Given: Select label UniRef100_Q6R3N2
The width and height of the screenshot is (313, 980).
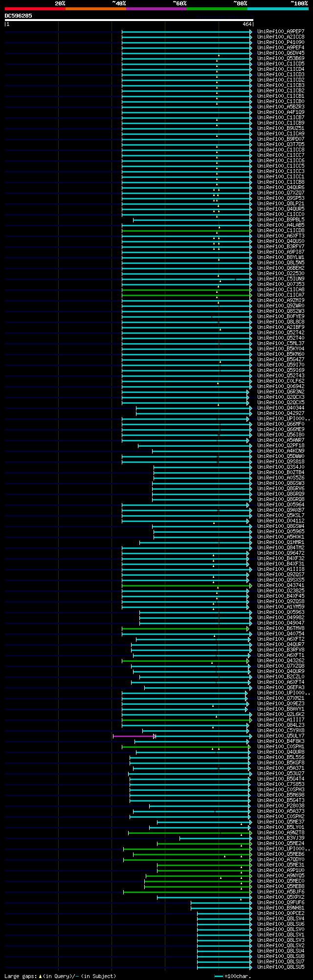Looking at the screenshot, I should [x=281, y=392].
